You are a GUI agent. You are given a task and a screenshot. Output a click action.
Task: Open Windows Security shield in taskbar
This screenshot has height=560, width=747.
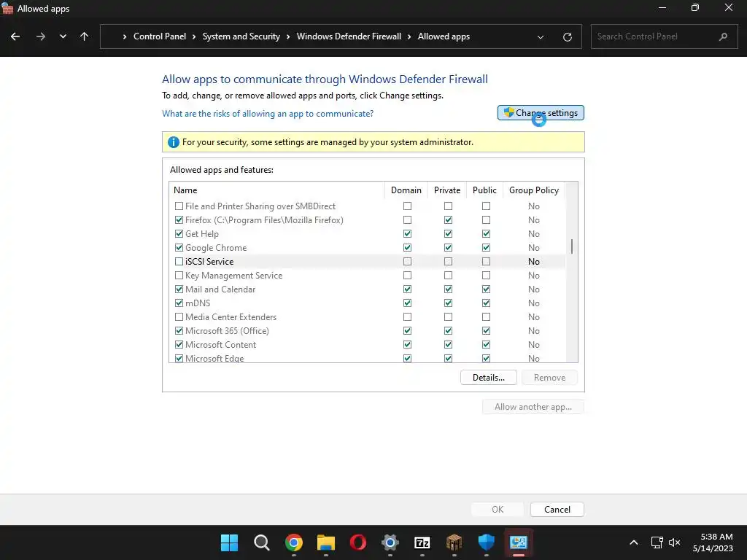click(x=487, y=542)
